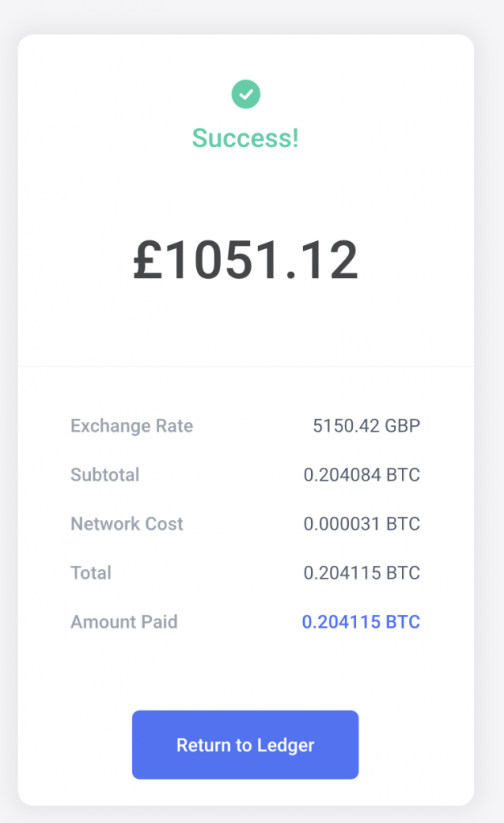The image size is (504, 823).
Task: Click the Subtotal label
Action: (105, 475)
